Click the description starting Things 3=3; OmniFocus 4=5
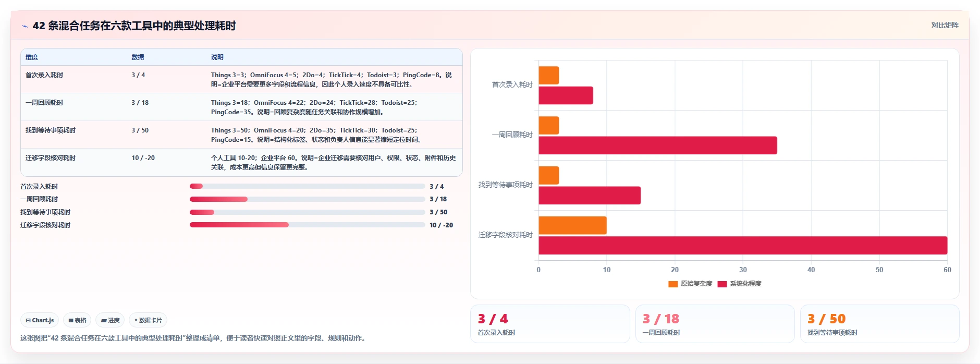 click(332, 80)
